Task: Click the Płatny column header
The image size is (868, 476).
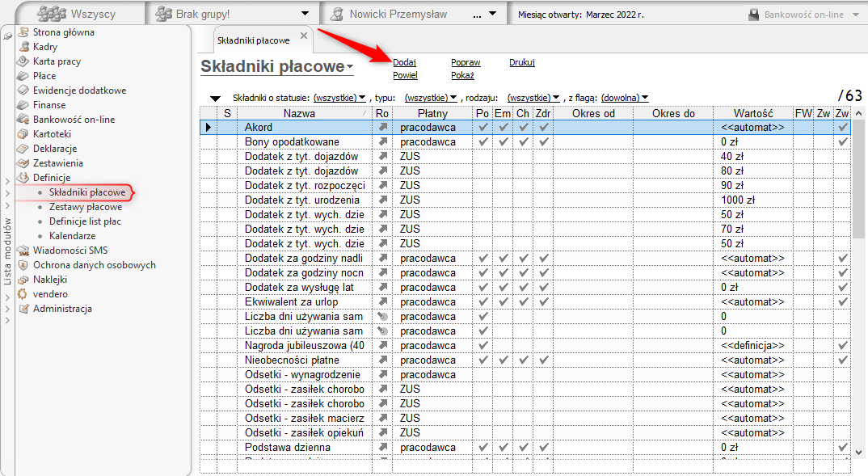Action: tap(432, 113)
